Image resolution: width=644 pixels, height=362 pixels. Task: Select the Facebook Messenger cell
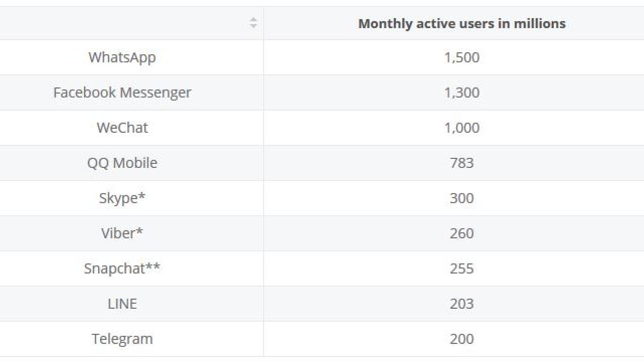[122, 93]
